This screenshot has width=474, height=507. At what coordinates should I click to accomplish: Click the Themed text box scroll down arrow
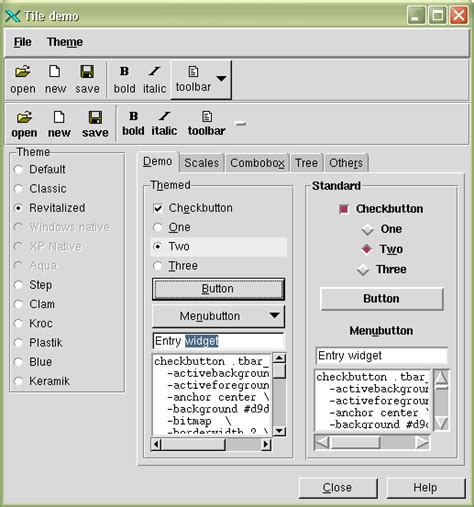point(279,430)
